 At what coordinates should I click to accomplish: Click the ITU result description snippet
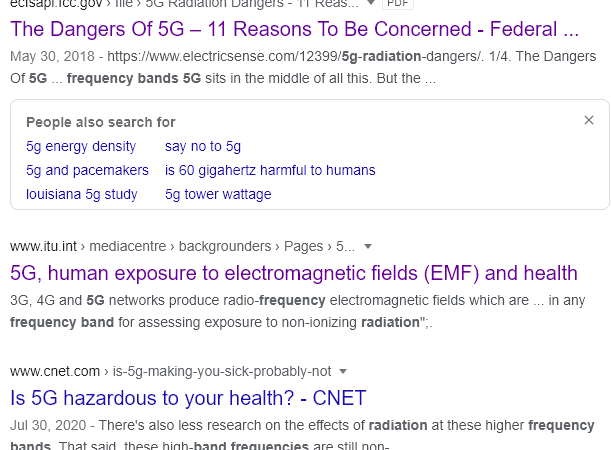[x=298, y=311]
